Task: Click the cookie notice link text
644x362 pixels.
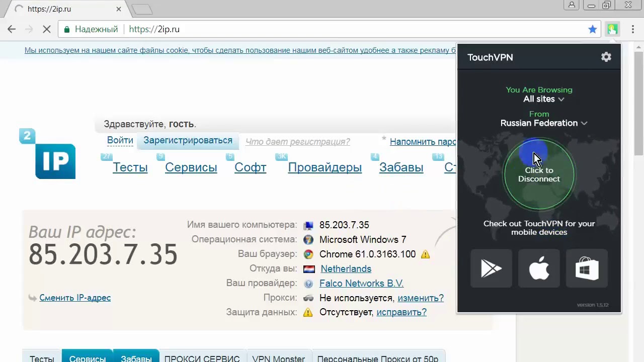Action: pos(240,50)
